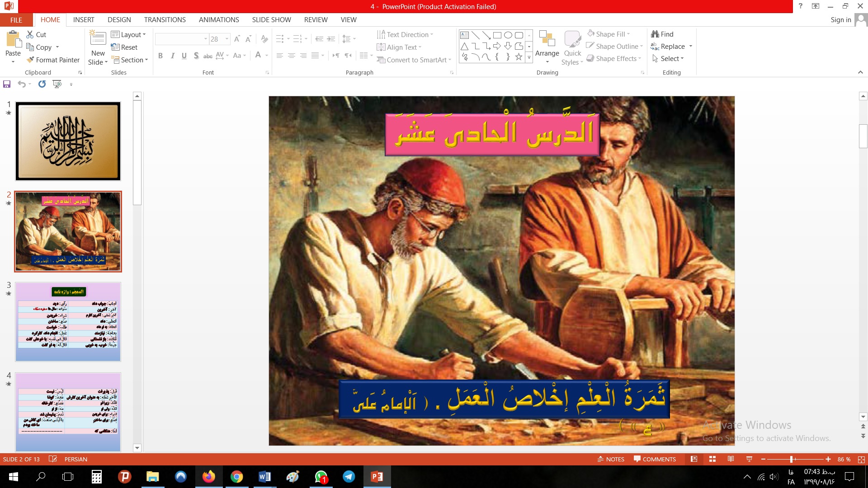Toggle the Comments pane in status bar
Image resolution: width=868 pixels, height=488 pixels.
(655, 459)
